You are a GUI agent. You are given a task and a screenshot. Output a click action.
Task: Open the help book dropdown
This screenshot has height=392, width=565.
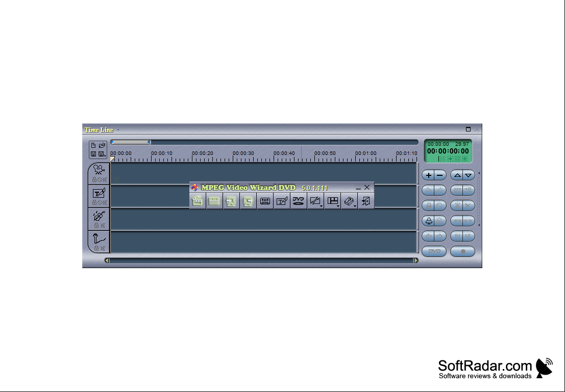point(349,201)
